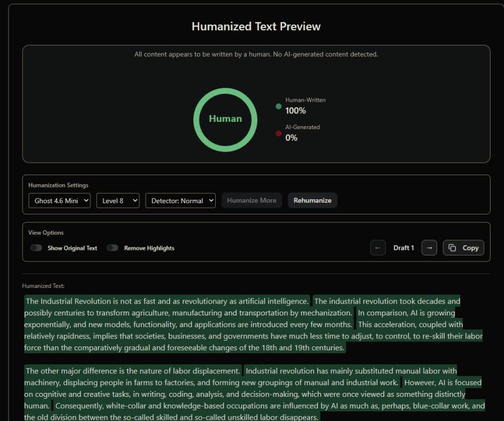504x421 pixels.
Task: Copy the humanized text output
Action: click(463, 248)
